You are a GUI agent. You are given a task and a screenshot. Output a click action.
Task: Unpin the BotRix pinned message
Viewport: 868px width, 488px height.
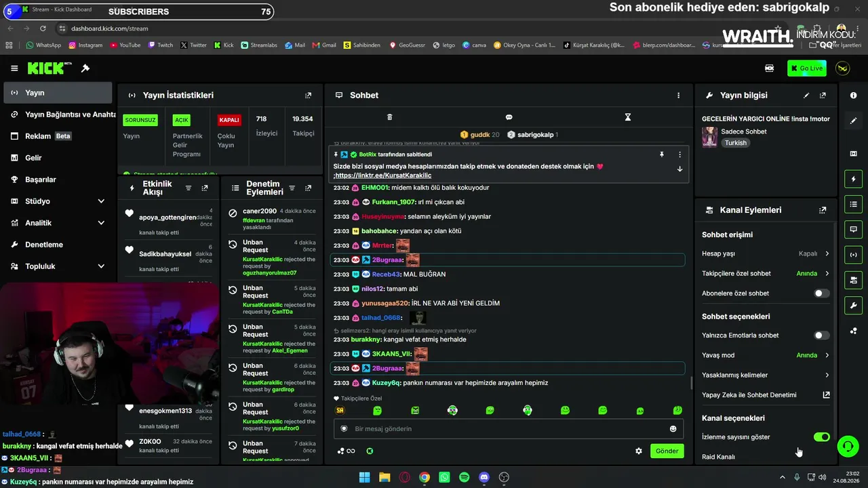[x=662, y=155]
